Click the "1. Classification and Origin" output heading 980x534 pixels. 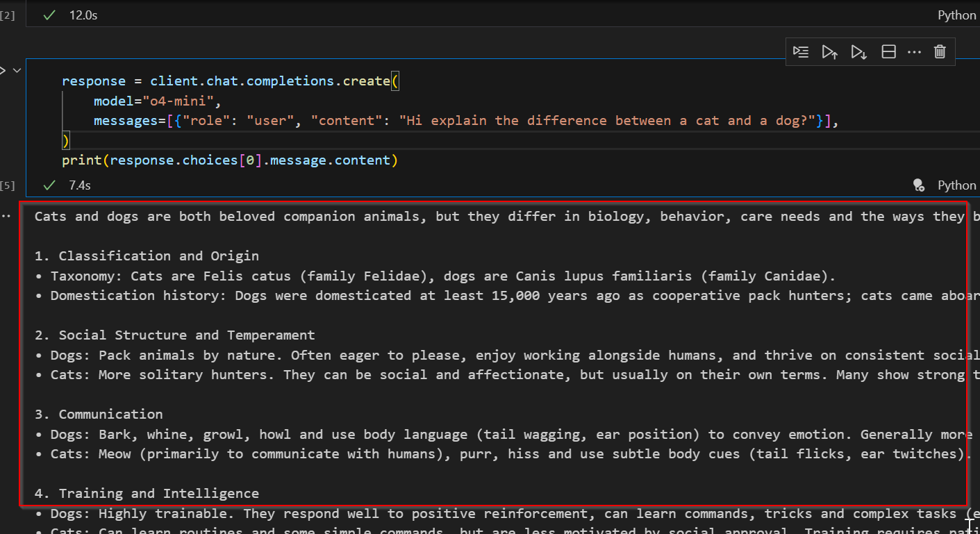[x=147, y=256]
